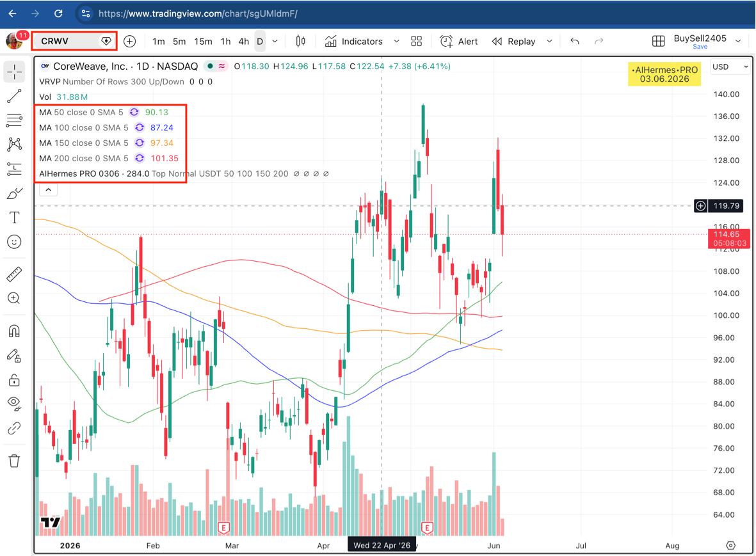This screenshot has height=556, width=756.
Task: Click the link drawings chain icon
Action: coord(14,428)
